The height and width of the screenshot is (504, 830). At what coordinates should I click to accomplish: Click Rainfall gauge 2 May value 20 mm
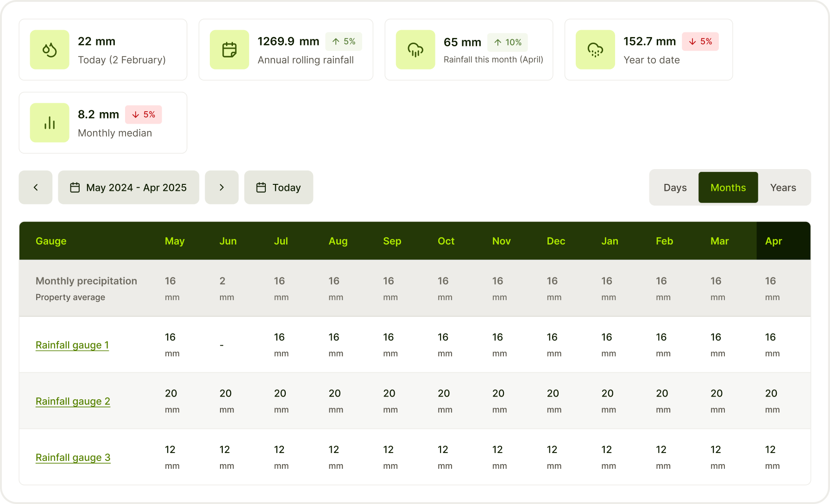[x=171, y=401]
